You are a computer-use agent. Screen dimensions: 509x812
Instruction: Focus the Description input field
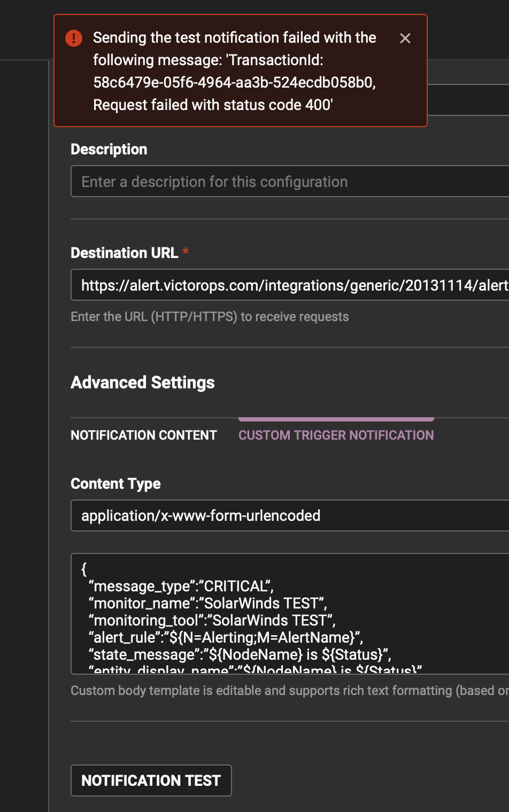click(x=289, y=182)
